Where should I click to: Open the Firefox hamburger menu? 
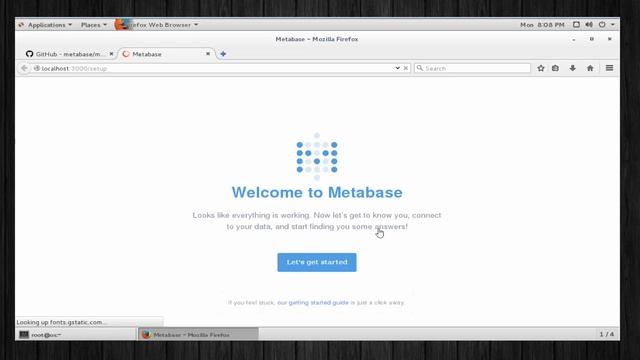(x=609, y=68)
